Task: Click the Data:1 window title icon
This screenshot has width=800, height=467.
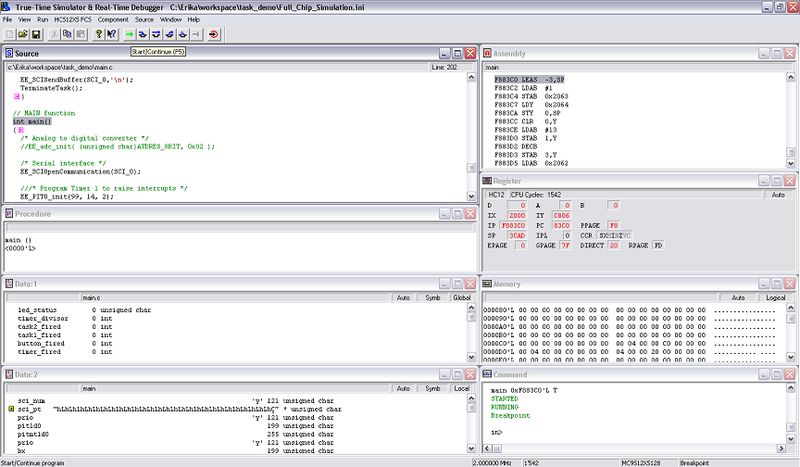Action: click(x=9, y=283)
